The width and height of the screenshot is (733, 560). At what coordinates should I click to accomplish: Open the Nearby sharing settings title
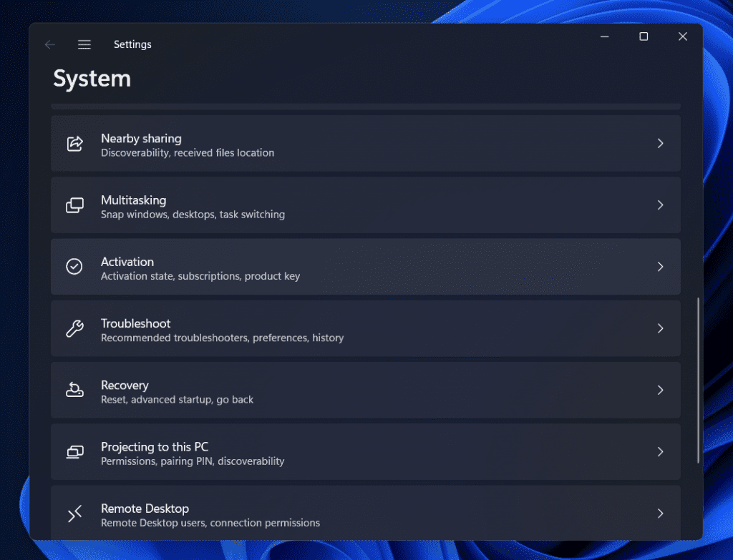pos(141,139)
